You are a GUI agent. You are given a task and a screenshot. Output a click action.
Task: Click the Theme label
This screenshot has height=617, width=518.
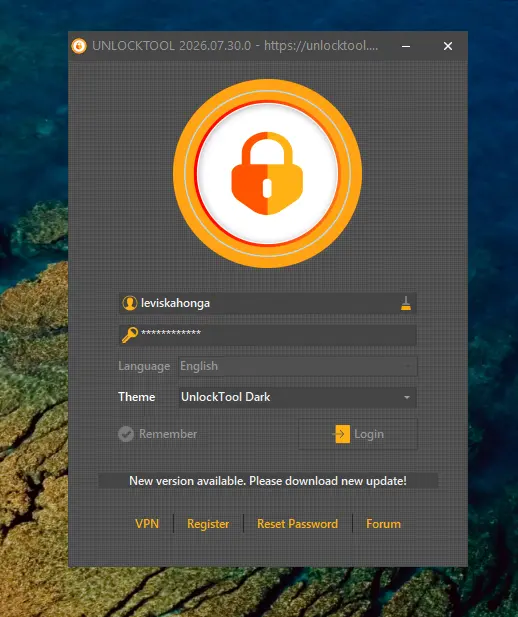tap(137, 397)
